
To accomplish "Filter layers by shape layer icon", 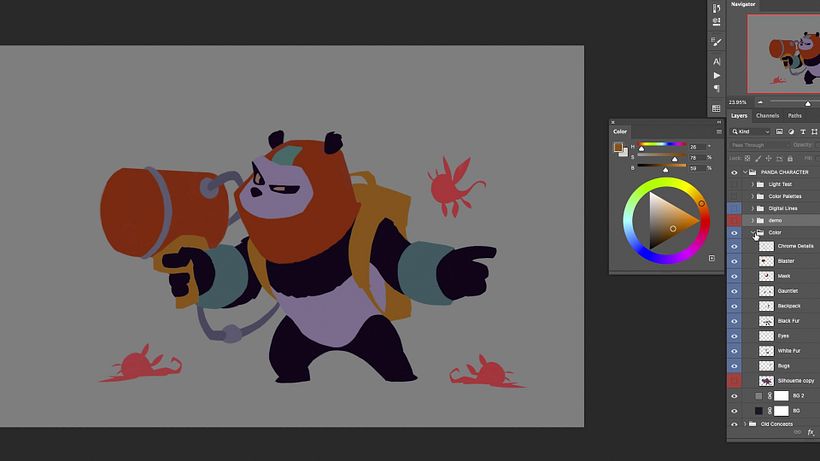I will pyautogui.click(x=814, y=132).
